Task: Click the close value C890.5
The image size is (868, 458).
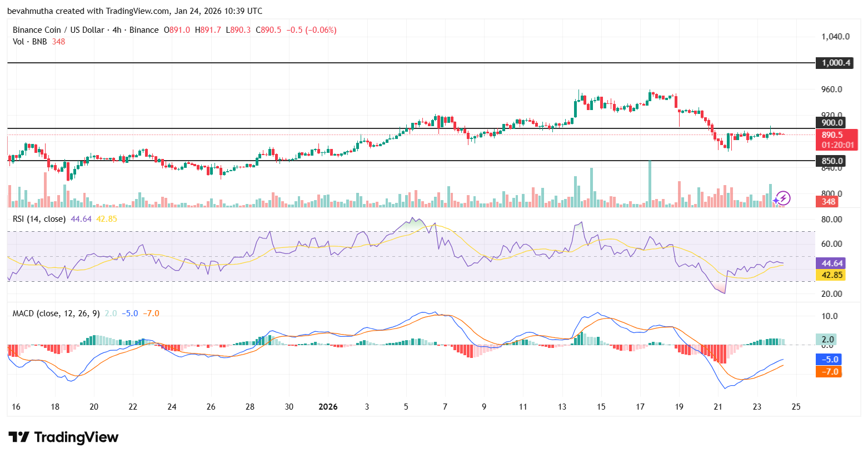Action: tap(268, 30)
